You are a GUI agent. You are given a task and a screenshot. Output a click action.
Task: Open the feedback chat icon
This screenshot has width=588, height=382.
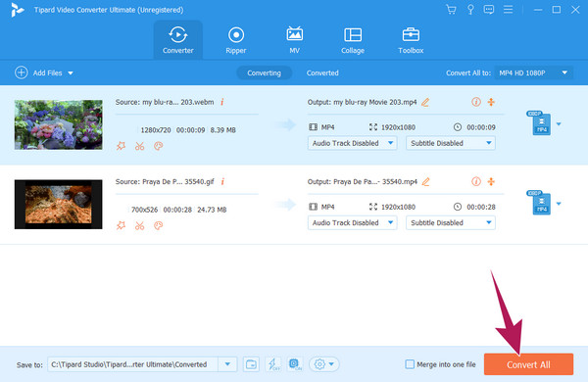click(x=489, y=10)
